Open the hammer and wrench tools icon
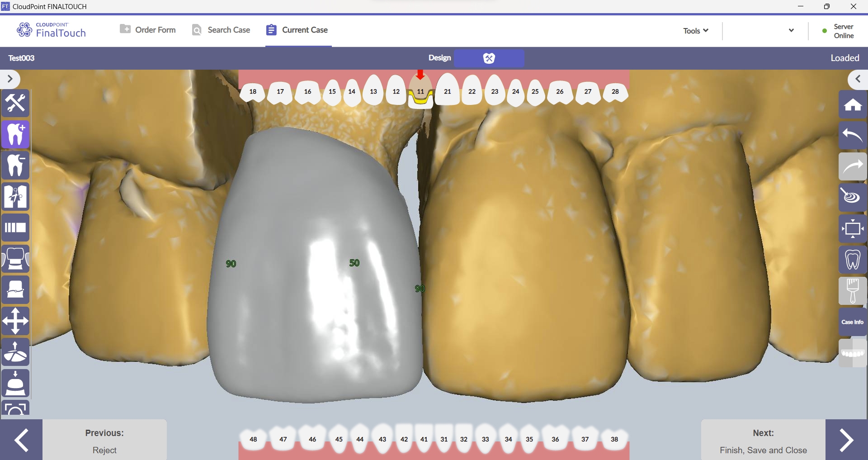 click(x=15, y=103)
